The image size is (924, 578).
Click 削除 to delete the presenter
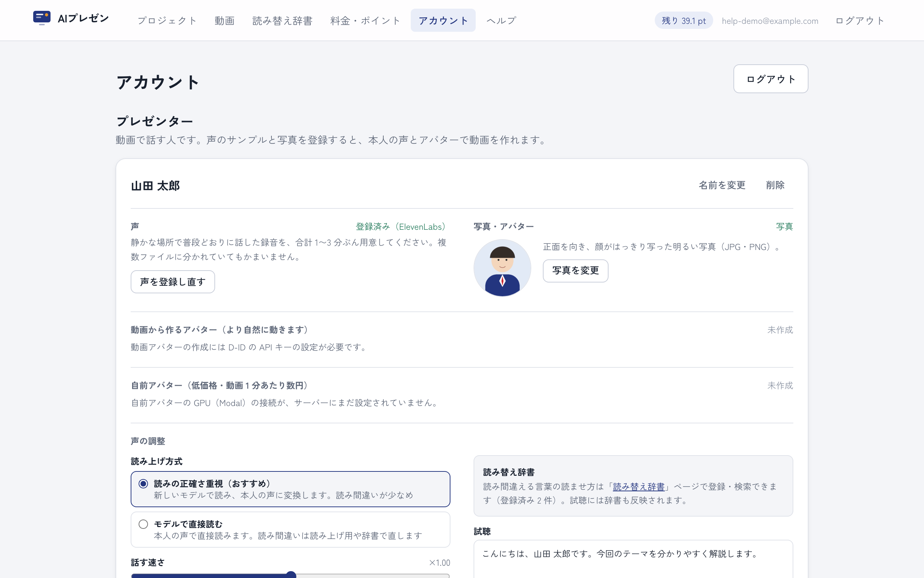tap(775, 185)
